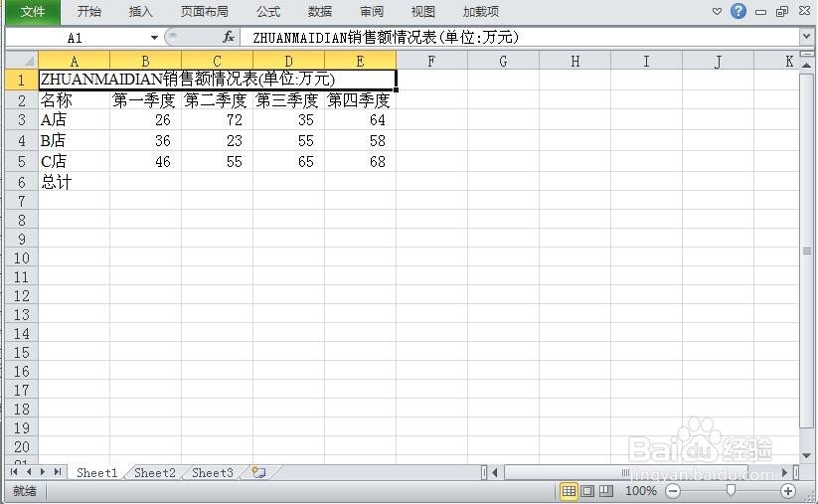Select the cell 第三季度
818x504 pixels.
click(288, 99)
